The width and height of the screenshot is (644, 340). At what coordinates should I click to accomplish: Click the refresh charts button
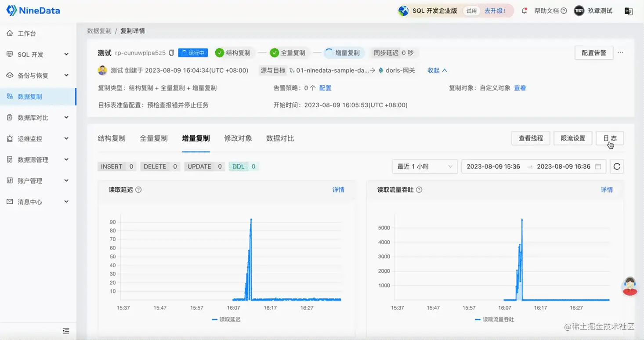[617, 166]
